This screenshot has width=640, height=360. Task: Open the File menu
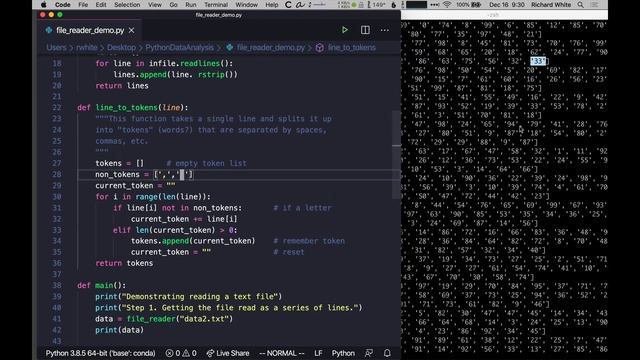point(83,5)
